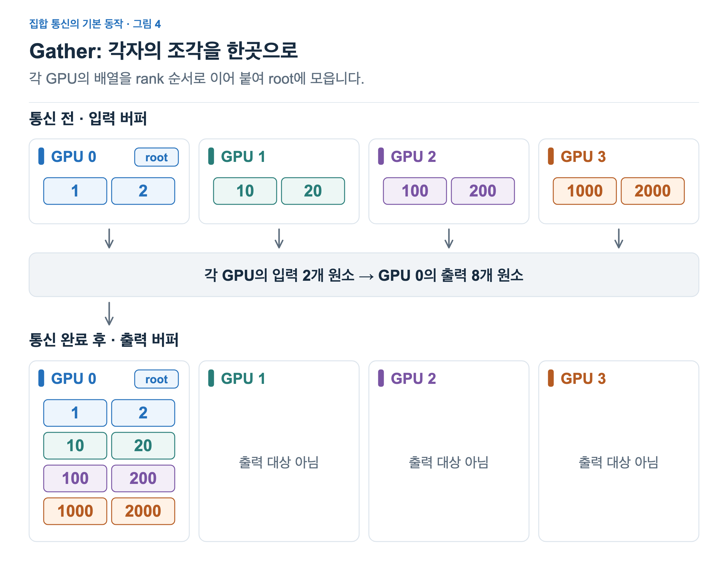Click the output cell 20 in GPU 0
Image resolution: width=728 pixels, height=567 pixels.
[143, 446]
